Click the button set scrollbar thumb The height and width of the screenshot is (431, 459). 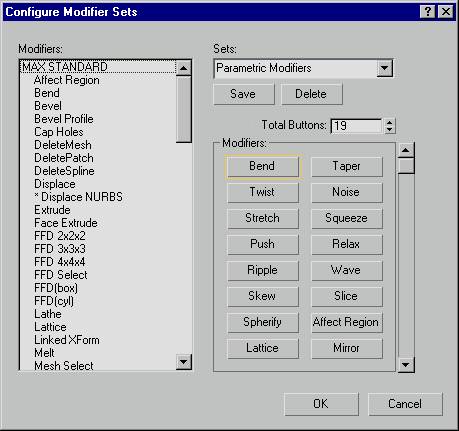coord(406,166)
